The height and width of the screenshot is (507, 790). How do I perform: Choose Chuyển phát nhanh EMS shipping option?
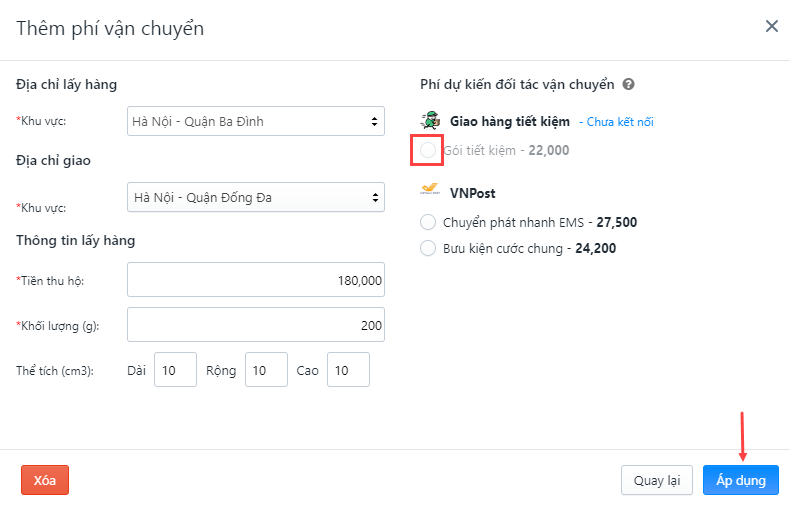pyautogui.click(x=428, y=222)
